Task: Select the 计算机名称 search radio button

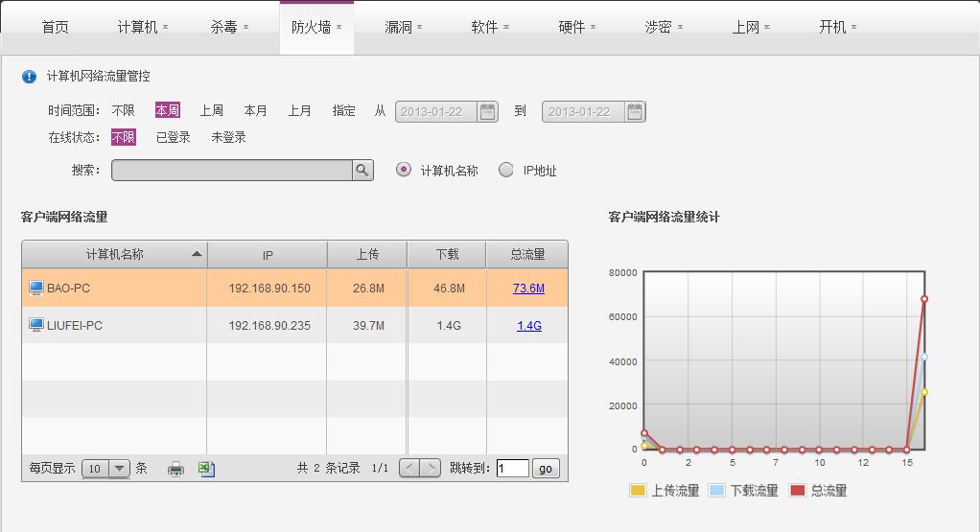Action: [x=404, y=170]
